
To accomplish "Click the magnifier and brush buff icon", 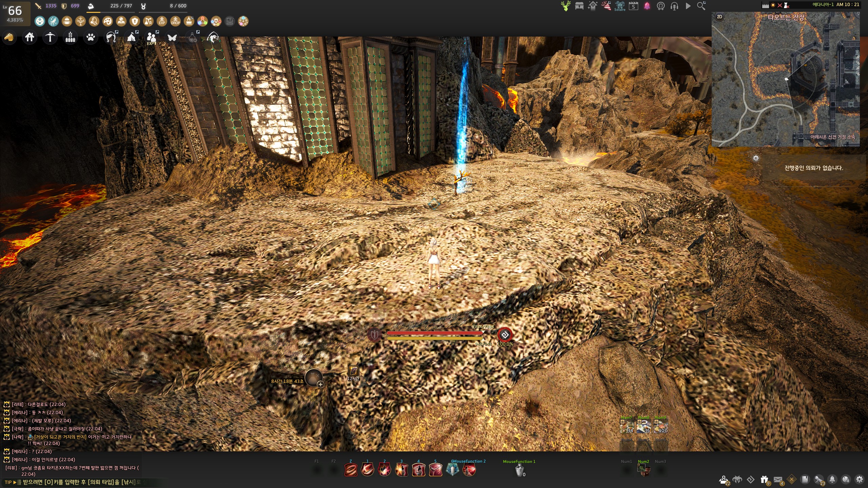I will pos(94,21).
